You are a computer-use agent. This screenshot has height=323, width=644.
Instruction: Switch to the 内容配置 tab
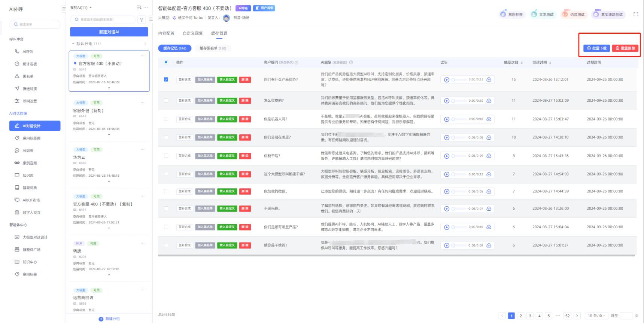click(x=166, y=33)
